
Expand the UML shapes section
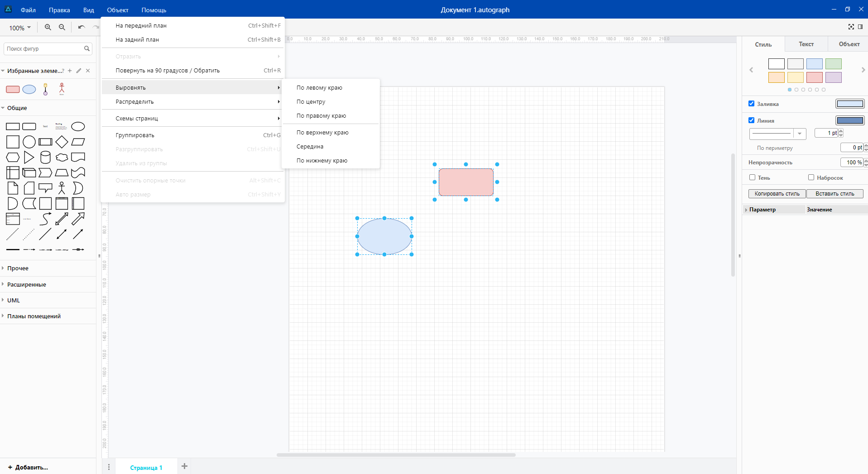(x=14, y=300)
